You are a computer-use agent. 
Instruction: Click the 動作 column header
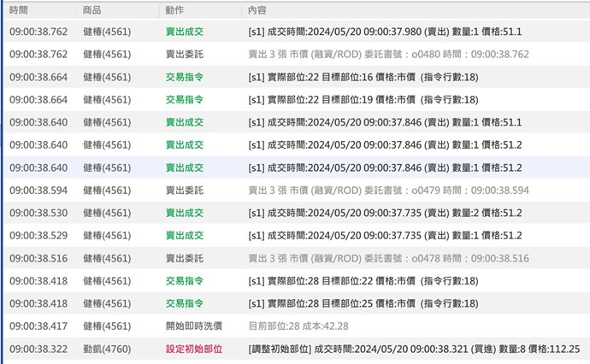[x=174, y=10]
